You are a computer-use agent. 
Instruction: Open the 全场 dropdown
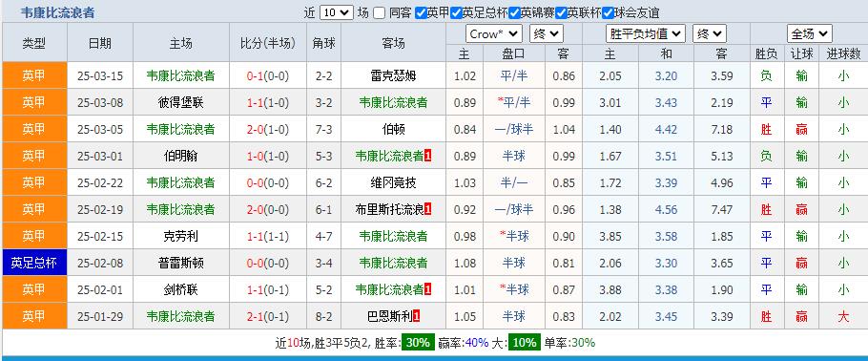coord(809,33)
